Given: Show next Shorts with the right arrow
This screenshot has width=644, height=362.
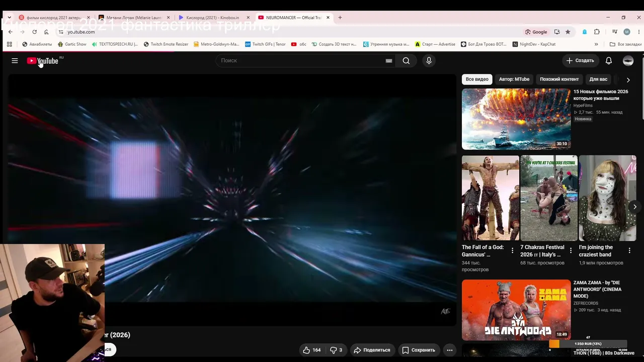Looking at the screenshot, I should point(635,207).
